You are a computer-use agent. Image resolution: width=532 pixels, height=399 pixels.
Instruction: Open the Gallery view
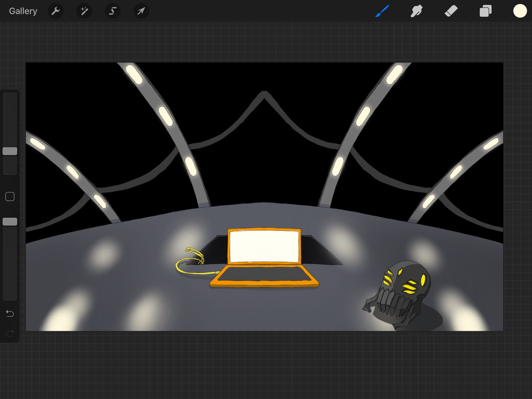(23, 11)
